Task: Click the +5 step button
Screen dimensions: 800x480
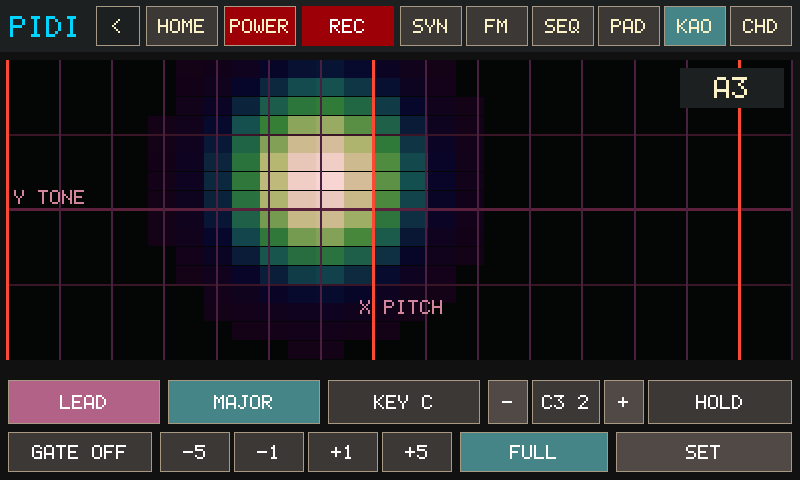Action: (x=416, y=452)
